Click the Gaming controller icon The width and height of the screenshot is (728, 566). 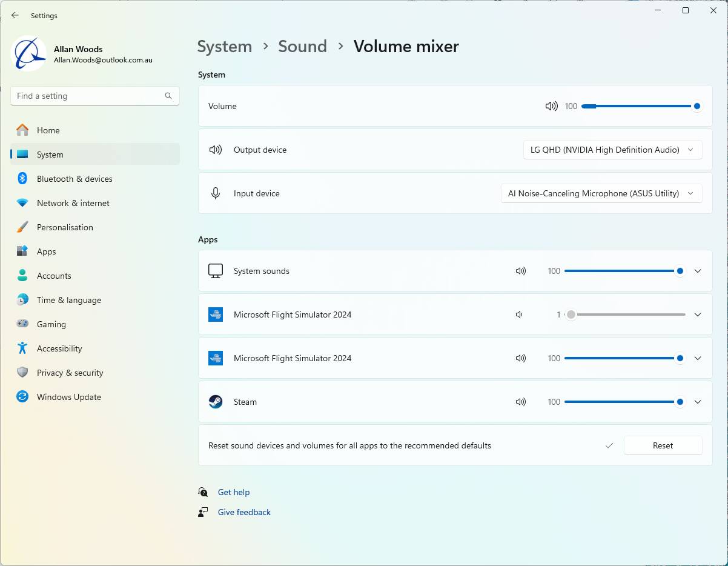coord(22,324)
